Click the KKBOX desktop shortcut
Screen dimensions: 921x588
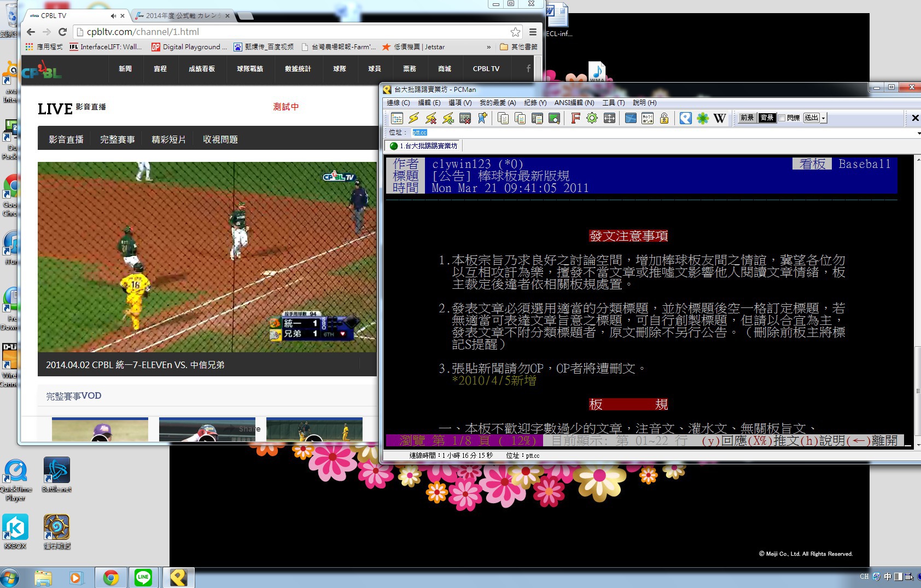(x=15, y=532)
